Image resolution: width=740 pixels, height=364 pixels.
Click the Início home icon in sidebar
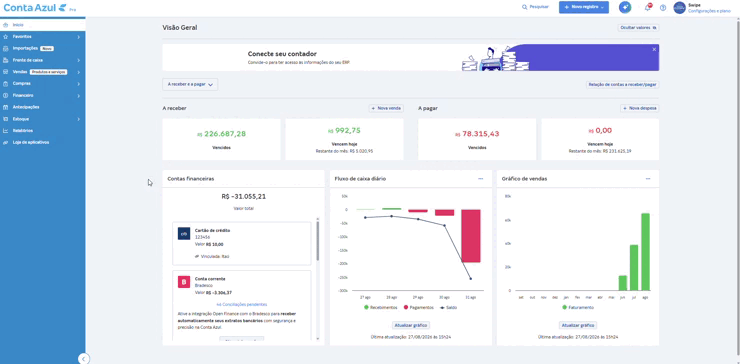pos(5,25)
